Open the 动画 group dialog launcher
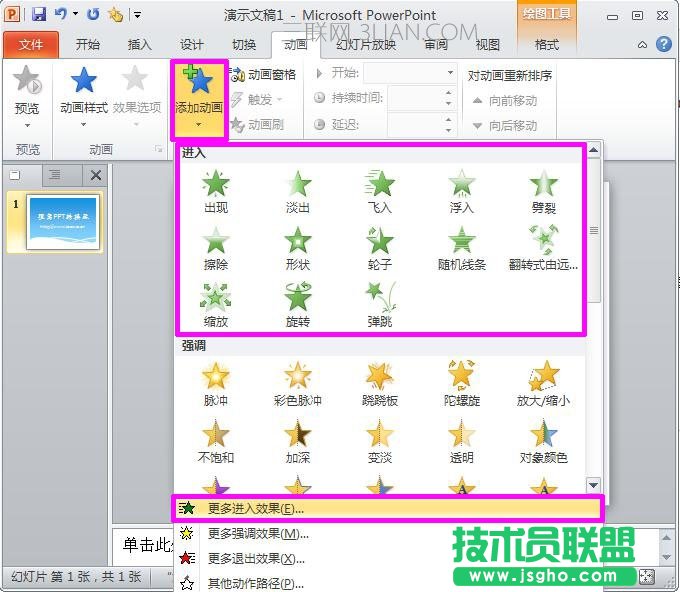680x592 pixels. (x=159, y=149)
